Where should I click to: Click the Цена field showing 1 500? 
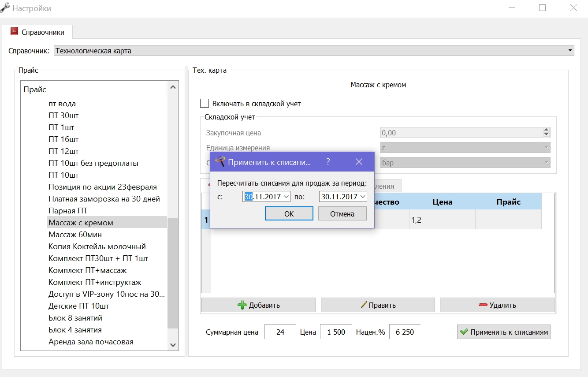point(336,332)
